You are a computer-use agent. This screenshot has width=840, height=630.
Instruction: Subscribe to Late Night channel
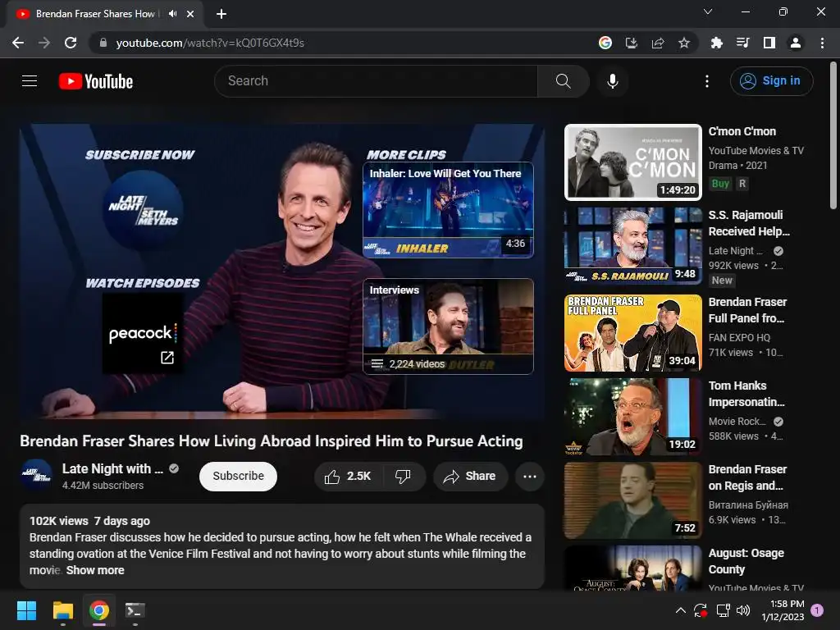coord(239,477)
